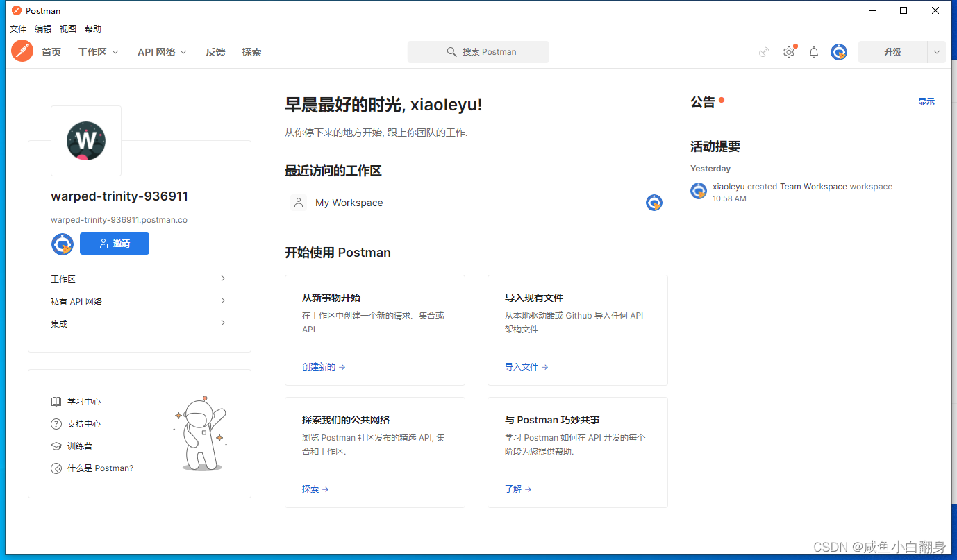Click xiaoleyu username in activity entry
957x560 pixels.
coord(729,187)
